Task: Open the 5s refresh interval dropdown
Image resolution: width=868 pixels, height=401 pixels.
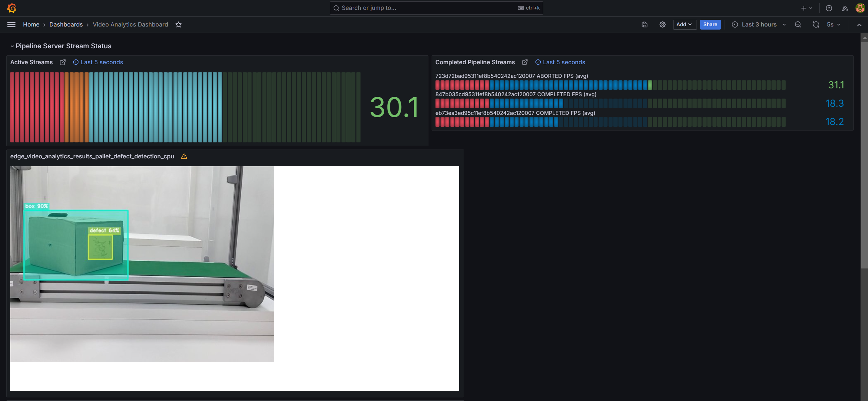Action: pos(833,24)
